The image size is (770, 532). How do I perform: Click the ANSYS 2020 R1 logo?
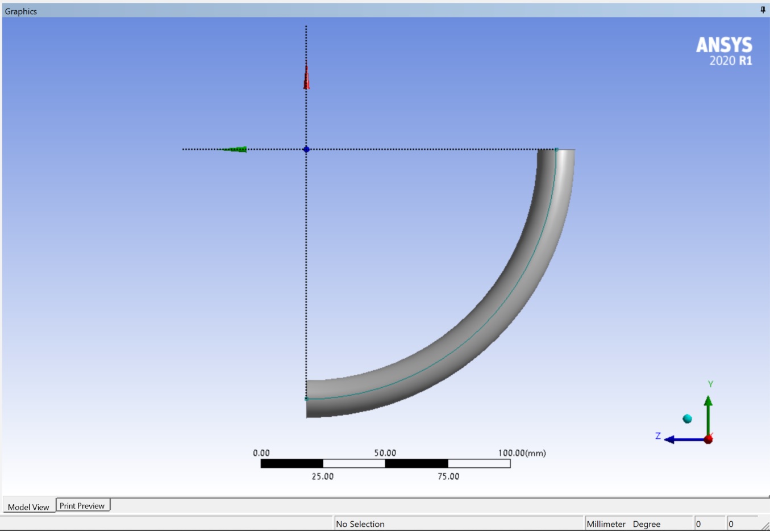coord(725,50)
